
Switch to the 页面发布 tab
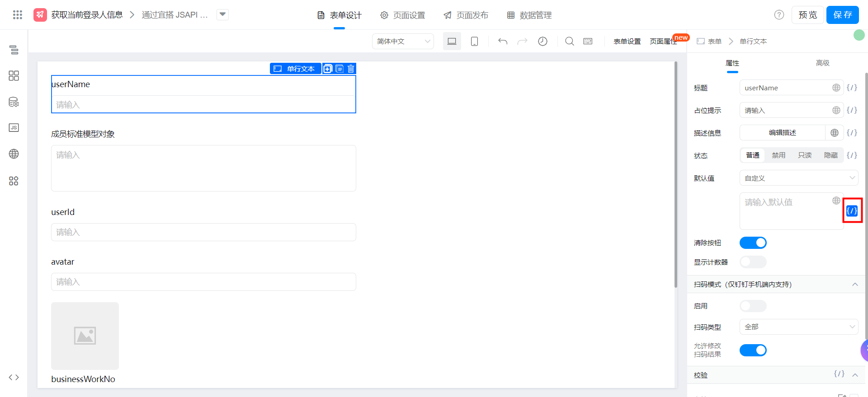pyautogui.click(x=466, y=15)
